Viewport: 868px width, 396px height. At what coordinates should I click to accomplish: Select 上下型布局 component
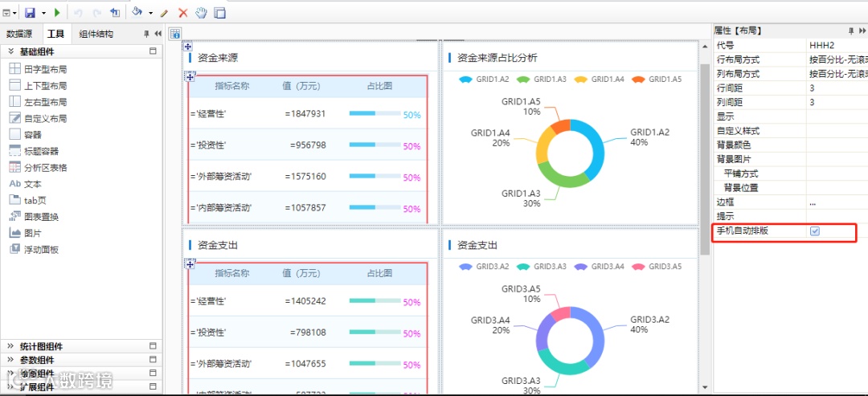(39, 86)
